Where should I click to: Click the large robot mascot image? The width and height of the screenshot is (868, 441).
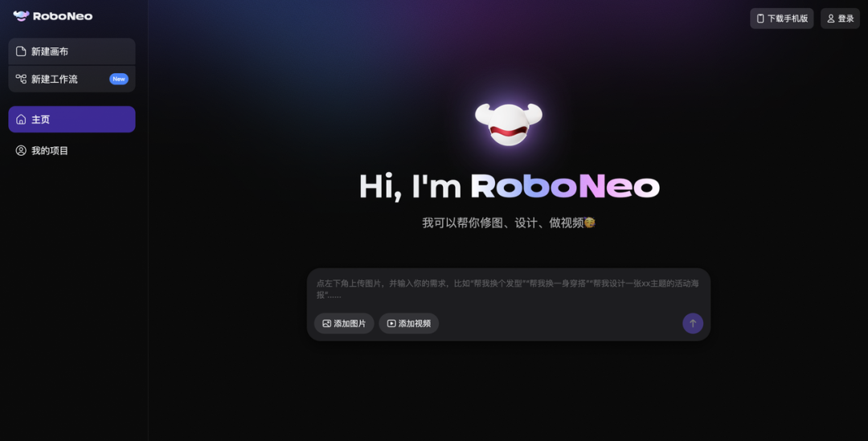click(509, 124)
